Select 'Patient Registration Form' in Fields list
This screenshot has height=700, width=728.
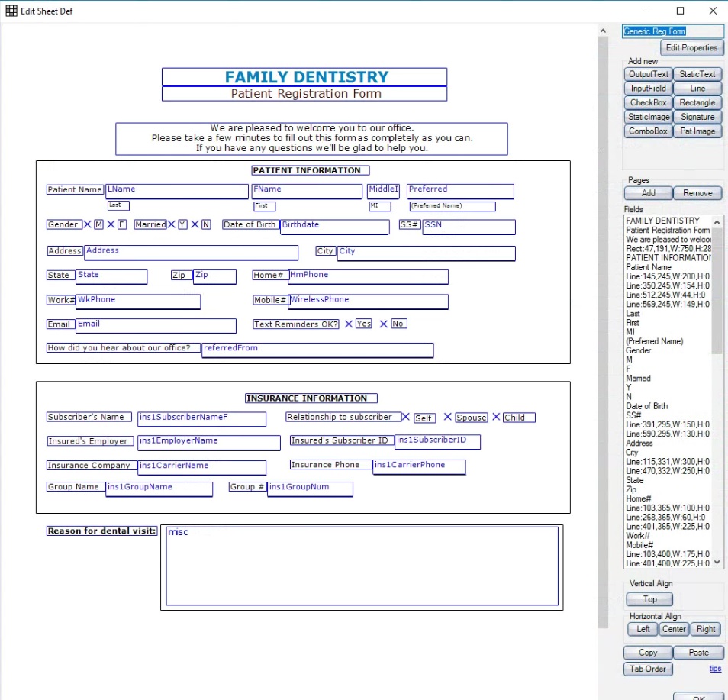click(668, 230)
